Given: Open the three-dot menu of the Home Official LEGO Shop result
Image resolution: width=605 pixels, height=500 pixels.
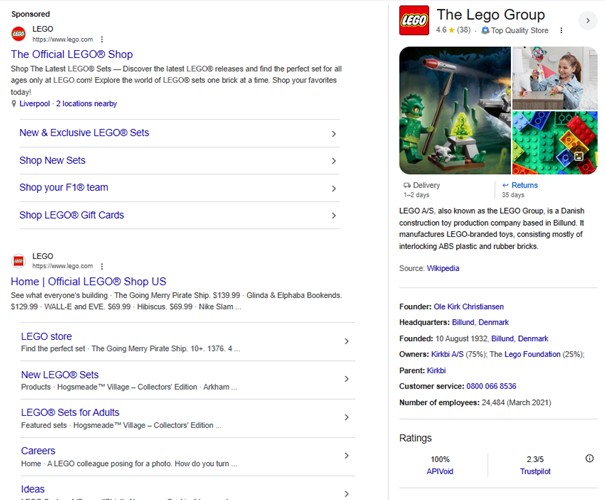Looking at the screenshot, I should click(102, 266).
